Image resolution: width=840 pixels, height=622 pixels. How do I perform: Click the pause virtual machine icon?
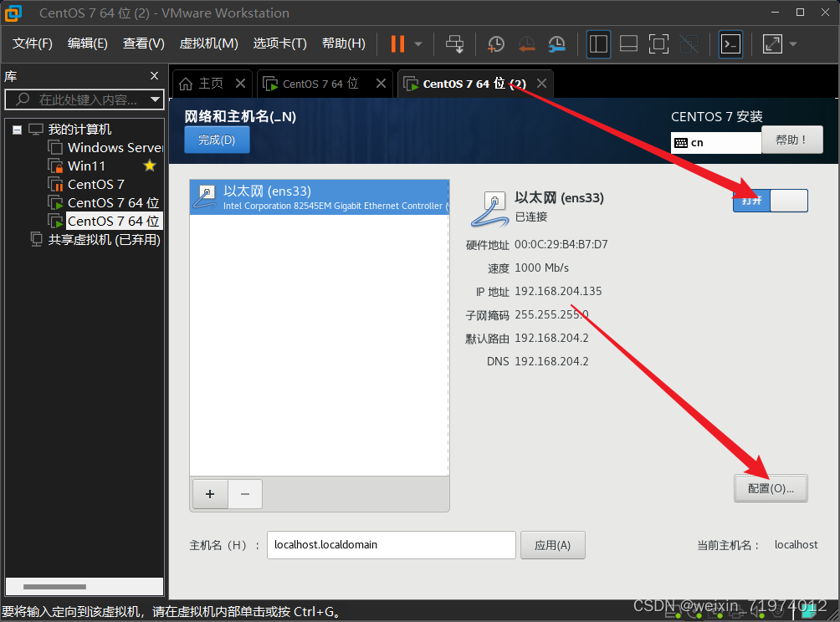point(397,44)
